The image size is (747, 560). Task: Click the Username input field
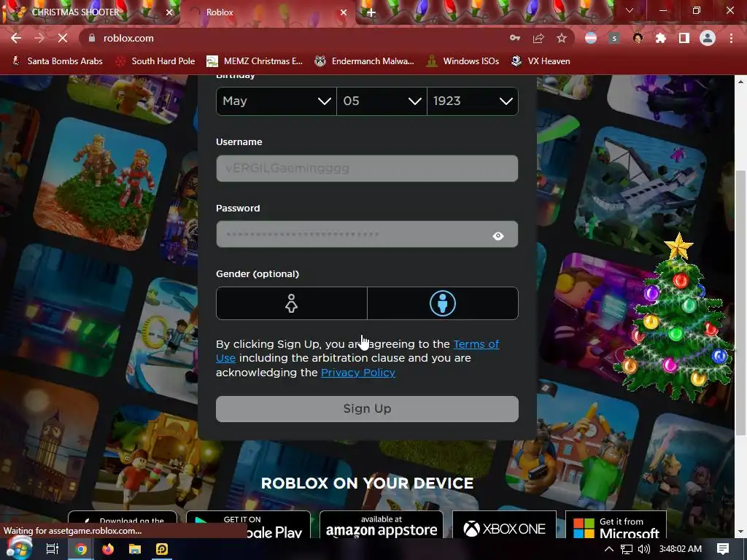[x=367, y=168]
